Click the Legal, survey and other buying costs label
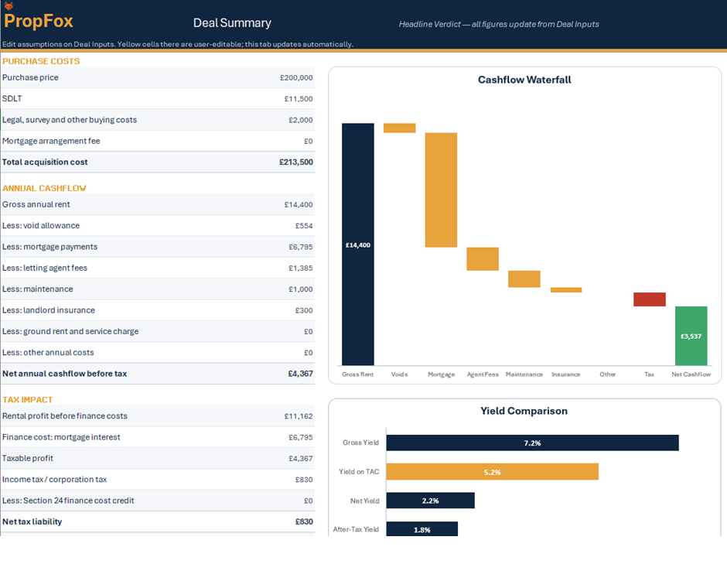The height and width of the screenshot is (588, 727). pyautogui.click(x=70, y=120)
